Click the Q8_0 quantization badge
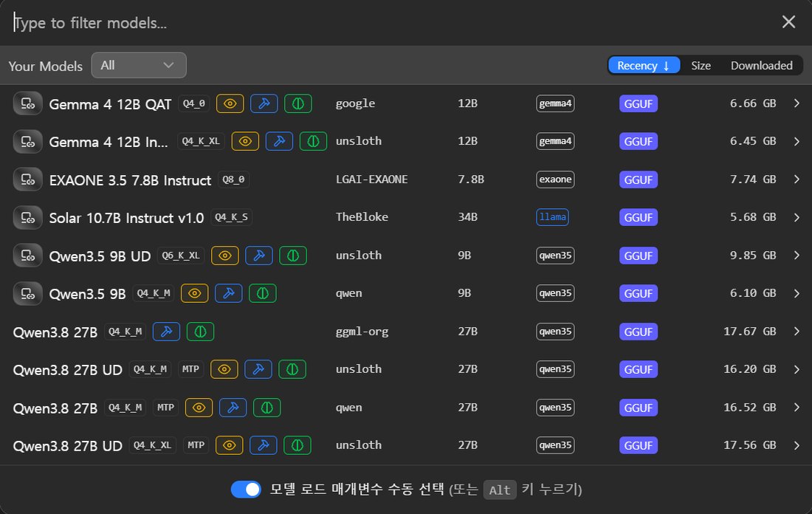 (233, 179)
